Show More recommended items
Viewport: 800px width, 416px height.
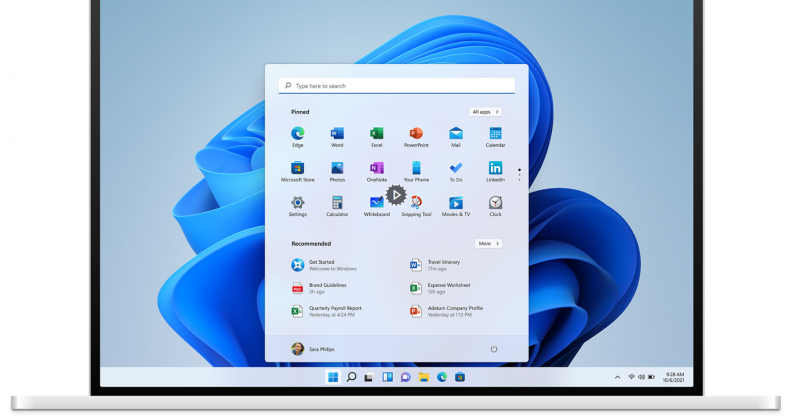(488, 243)
